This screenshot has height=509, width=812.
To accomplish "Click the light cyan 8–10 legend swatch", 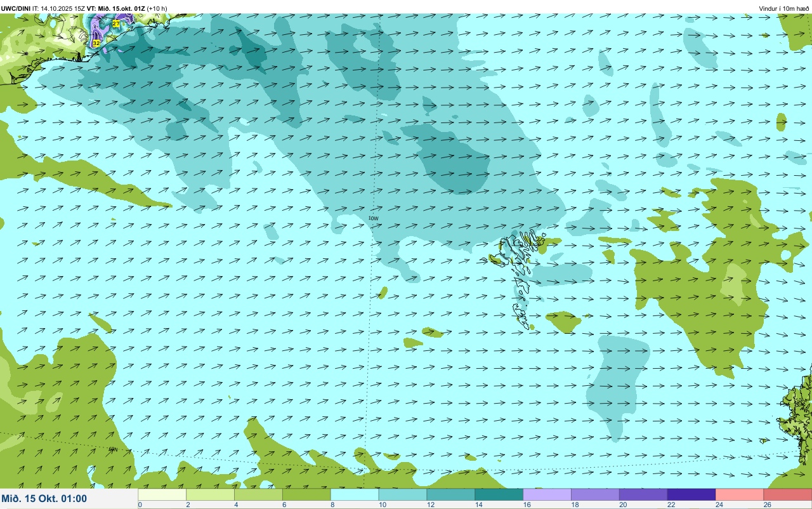I will (x=355, y=494).
